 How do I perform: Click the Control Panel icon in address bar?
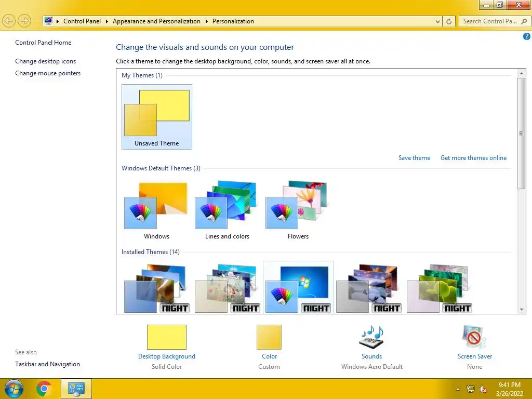pos(48,21)
